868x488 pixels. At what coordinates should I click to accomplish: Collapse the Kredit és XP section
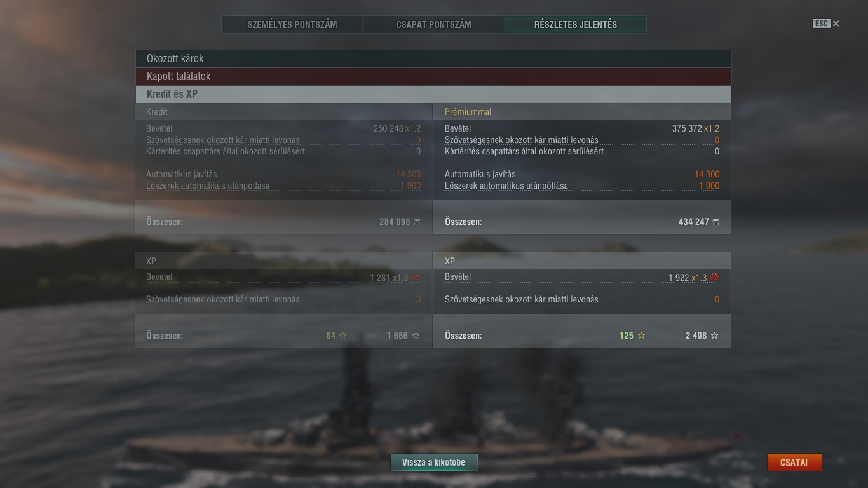pos(433,94)
